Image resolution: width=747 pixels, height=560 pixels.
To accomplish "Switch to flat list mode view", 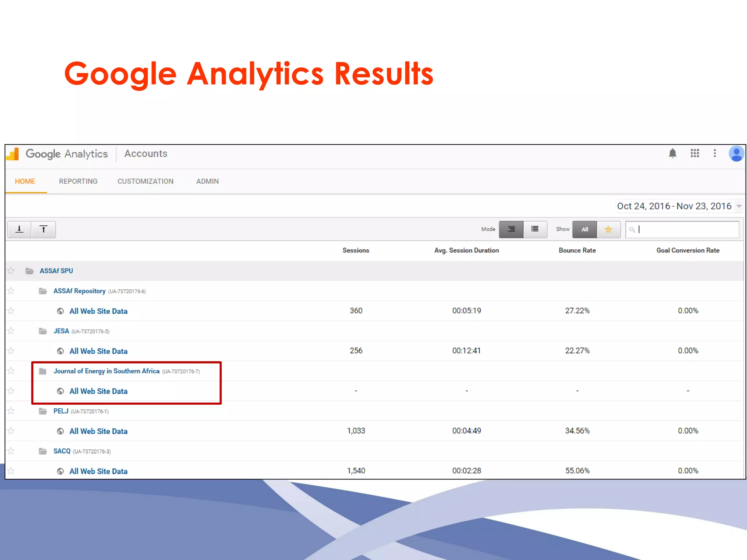I will [535, 229].
